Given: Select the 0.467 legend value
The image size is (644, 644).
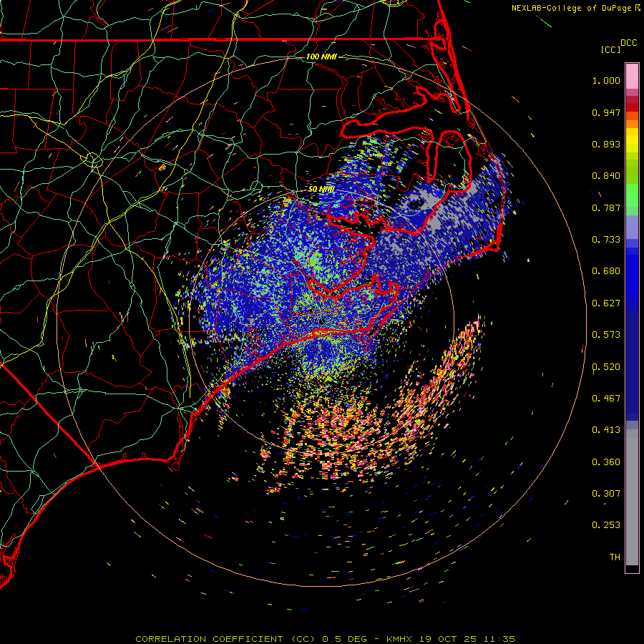Looking at the screenshot, I should 606,399.
